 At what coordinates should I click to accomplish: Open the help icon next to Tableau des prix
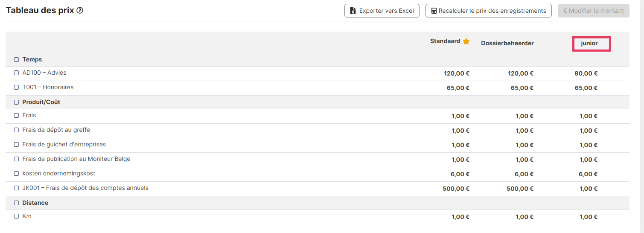(80, 11)
